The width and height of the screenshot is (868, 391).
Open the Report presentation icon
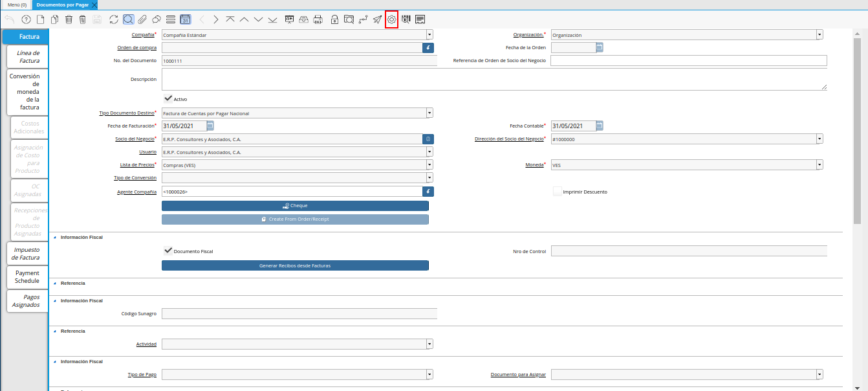pos(290,19)
